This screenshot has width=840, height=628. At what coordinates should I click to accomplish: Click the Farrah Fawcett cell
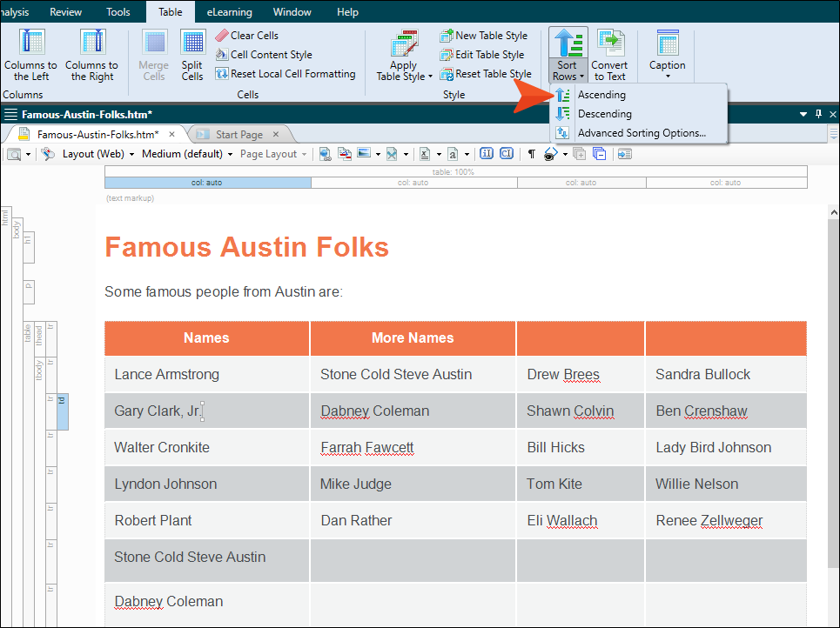(413, 448)
